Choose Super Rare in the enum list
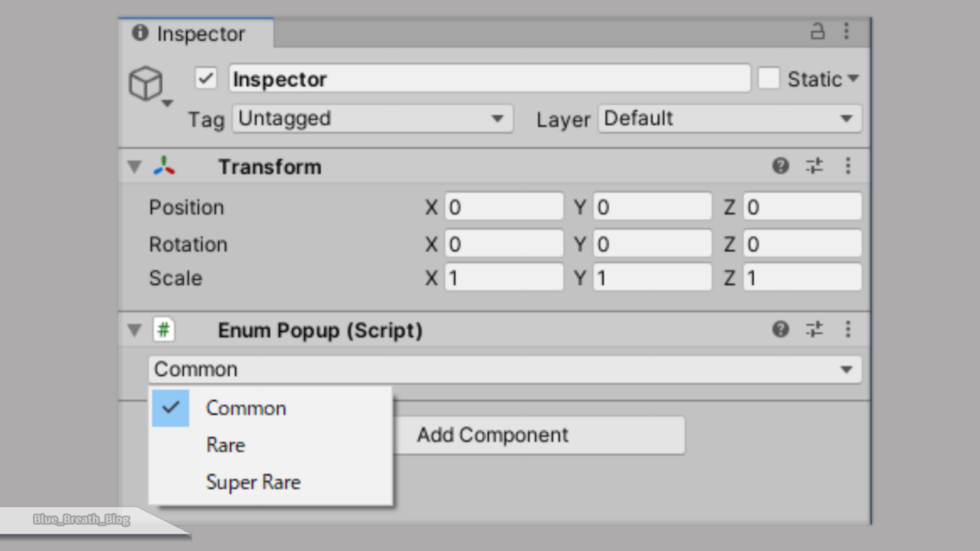Screen dimensions: 980x551 pyautogui.click(x=253, y=483)
